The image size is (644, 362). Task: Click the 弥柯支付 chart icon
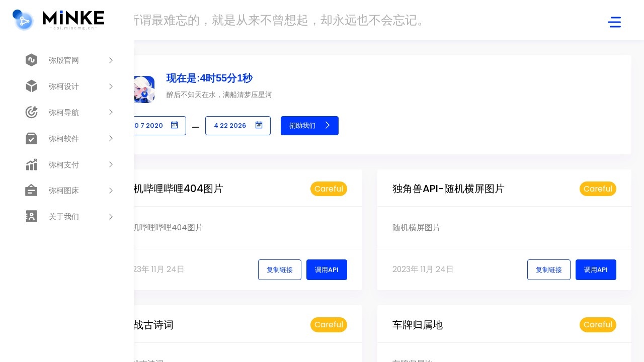pos(31,165)
